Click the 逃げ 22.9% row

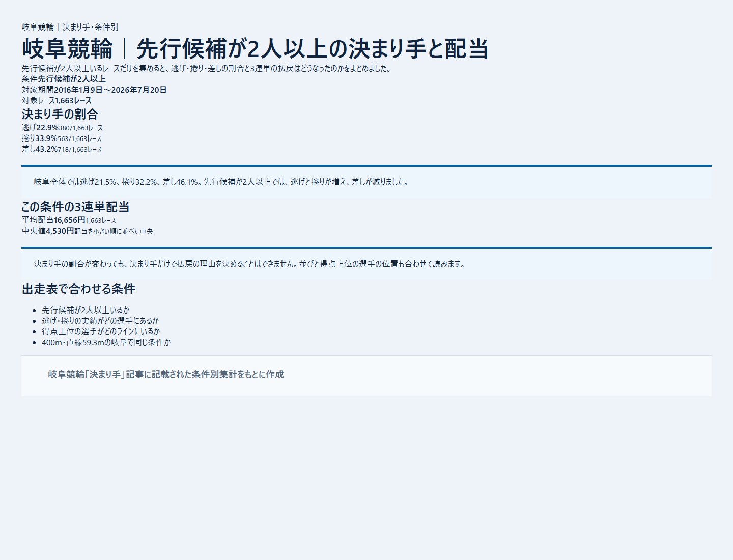click(62, 128)
